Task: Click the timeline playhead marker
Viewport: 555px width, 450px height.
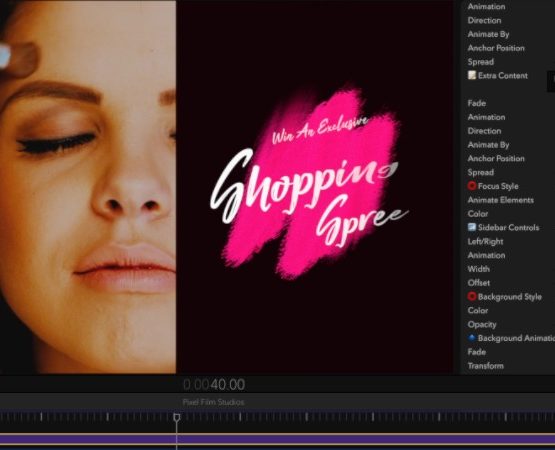Action: (x=177, y=418)
